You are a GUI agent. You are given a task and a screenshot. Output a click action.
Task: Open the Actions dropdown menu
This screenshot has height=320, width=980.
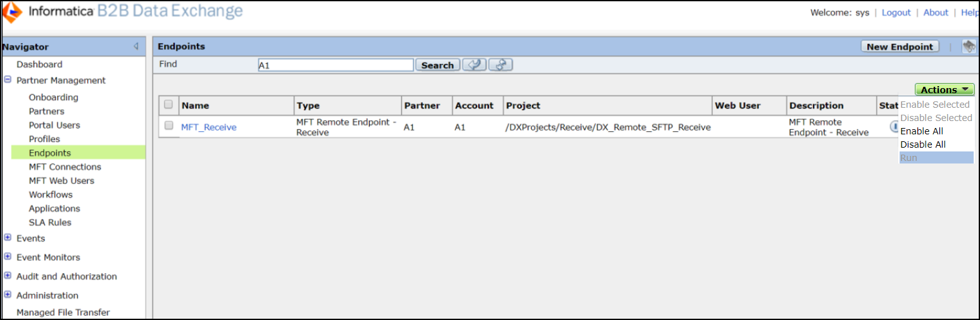944,90
